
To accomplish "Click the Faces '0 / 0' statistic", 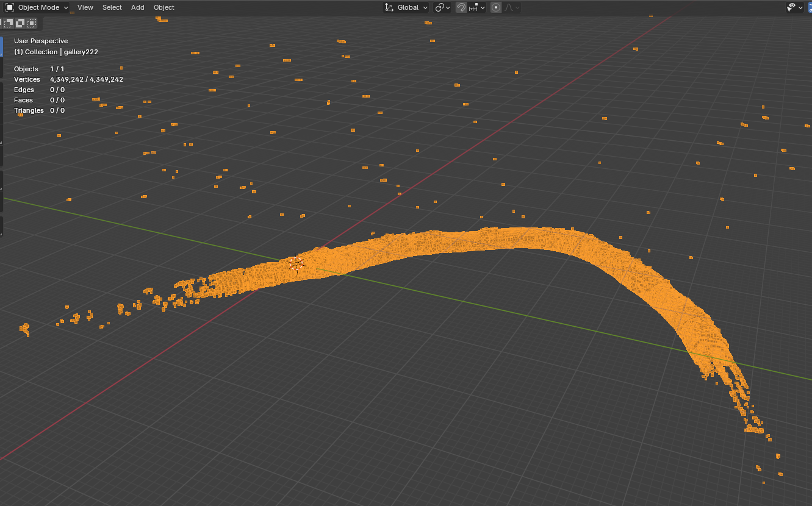I will coord(57,100).
